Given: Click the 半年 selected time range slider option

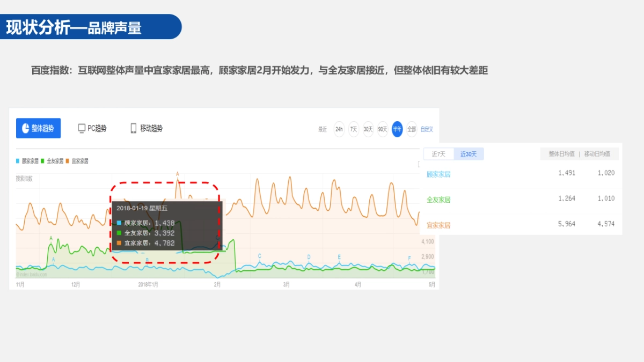Looking at the screenshot, I should (397, 130).
